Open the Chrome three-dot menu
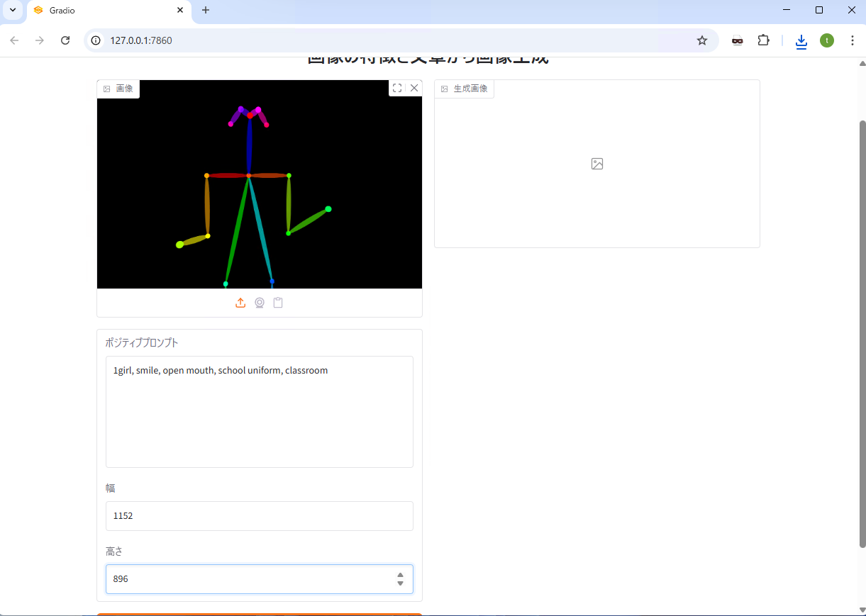The image size is (866, 616). tap(853, 40)
